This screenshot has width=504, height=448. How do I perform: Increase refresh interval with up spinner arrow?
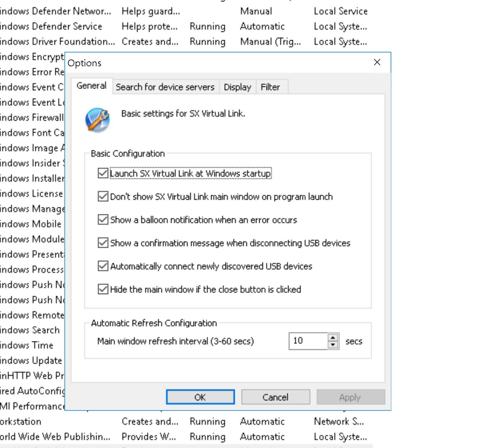pyautogui.click(x=333, y=338)
